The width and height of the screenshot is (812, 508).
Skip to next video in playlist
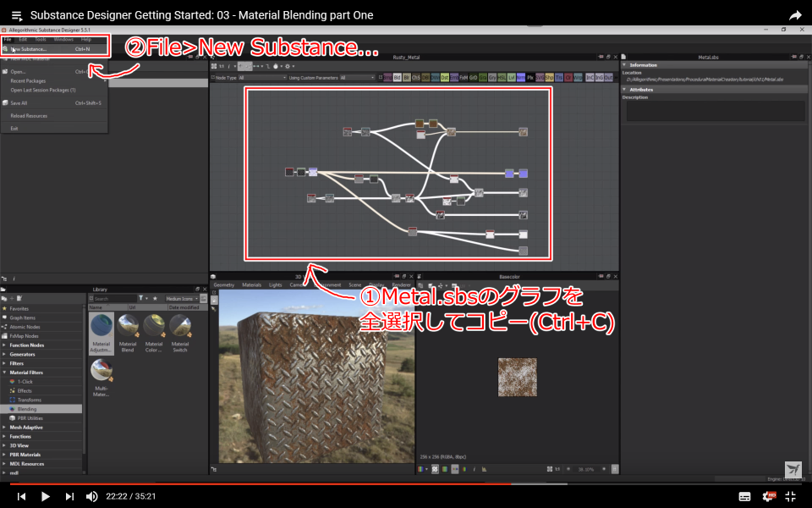[69, 497]
